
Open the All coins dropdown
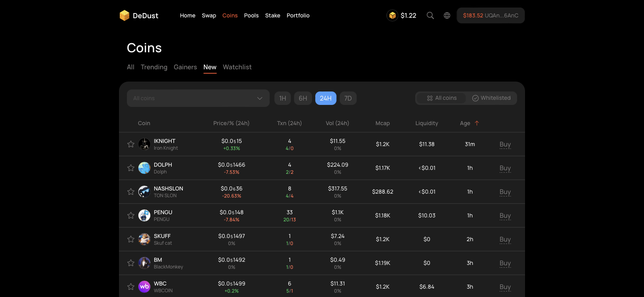(198, 98)
